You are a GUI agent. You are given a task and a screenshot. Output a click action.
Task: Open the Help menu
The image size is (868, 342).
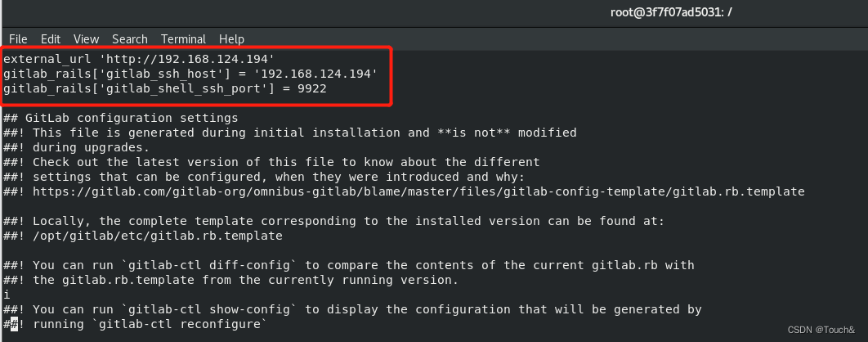click(231, 39)
